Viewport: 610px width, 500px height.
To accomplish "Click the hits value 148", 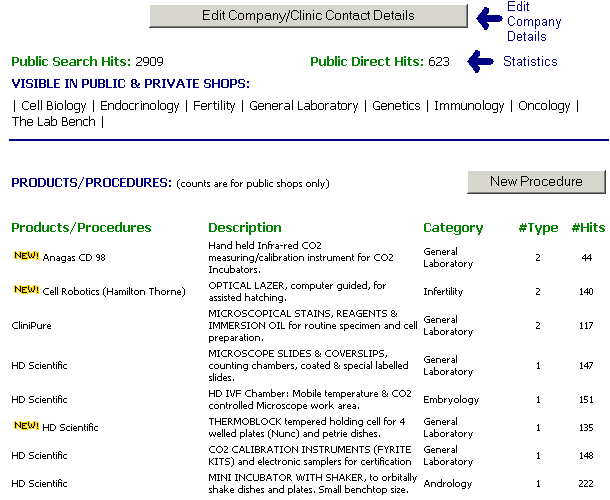I will point(586,456).
